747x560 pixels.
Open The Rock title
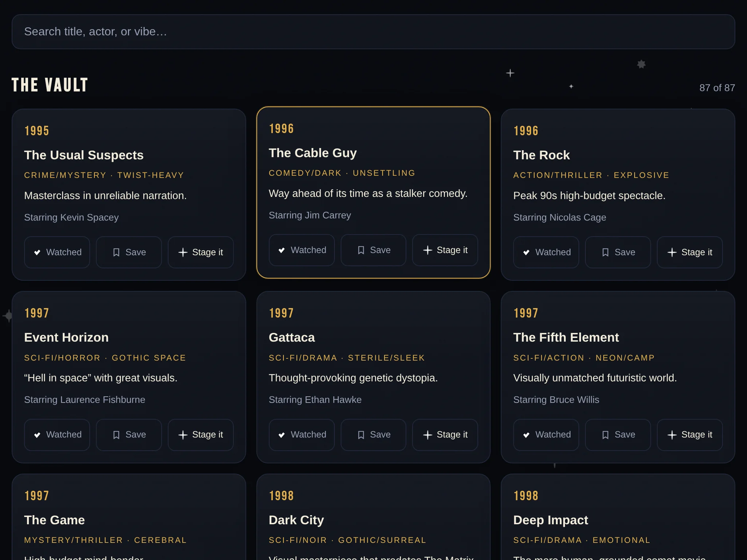(x=541, y=155)
